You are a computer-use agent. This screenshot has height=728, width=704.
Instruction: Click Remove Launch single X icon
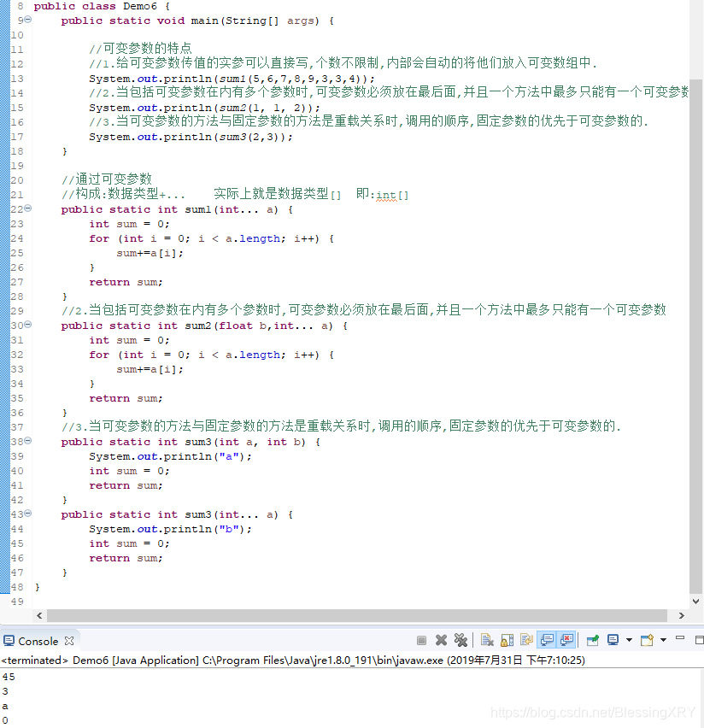[x=441, y=641]
